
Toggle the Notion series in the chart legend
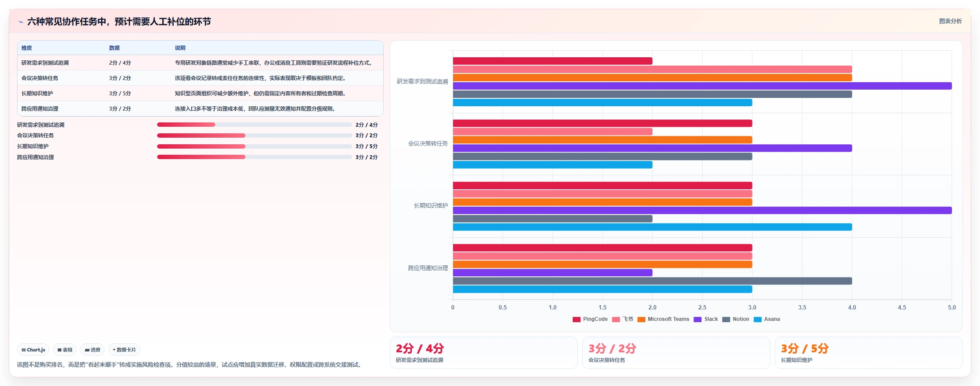(x=735, y=319)
